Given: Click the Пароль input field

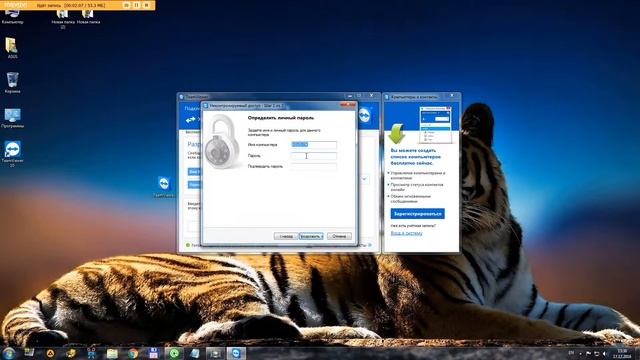Looking at the screenshot, I should click(313, 156).
